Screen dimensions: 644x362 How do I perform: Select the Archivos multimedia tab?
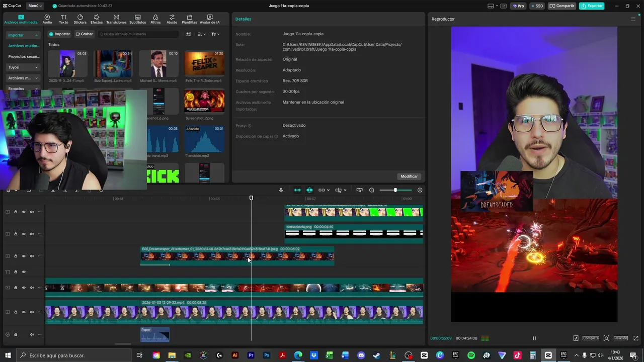point(21,19)
